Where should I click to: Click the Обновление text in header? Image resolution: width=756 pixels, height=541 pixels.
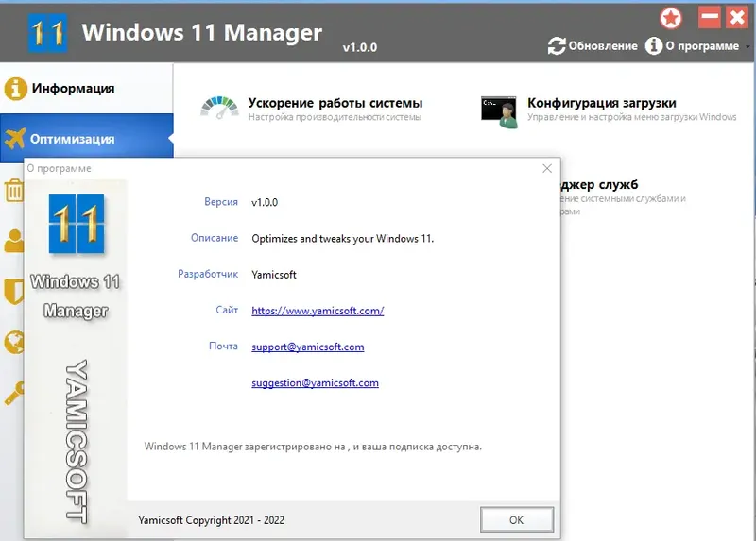click(x=603, y=46)
